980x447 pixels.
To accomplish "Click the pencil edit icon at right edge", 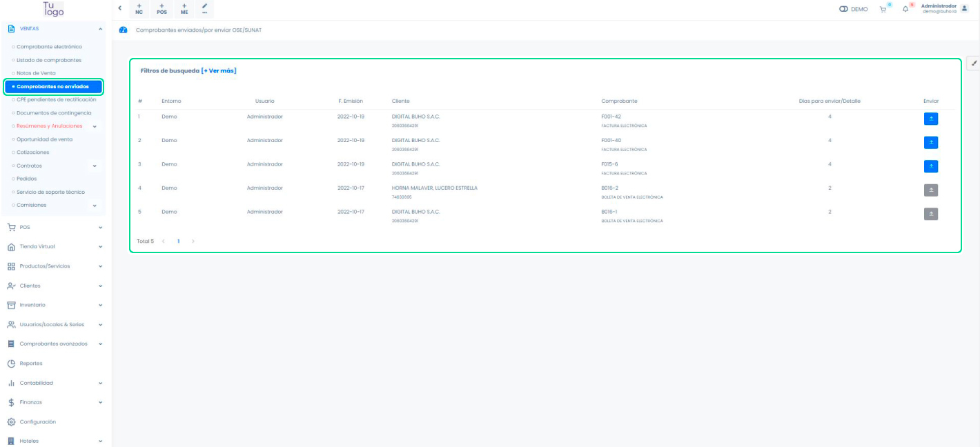I will 974,63.
